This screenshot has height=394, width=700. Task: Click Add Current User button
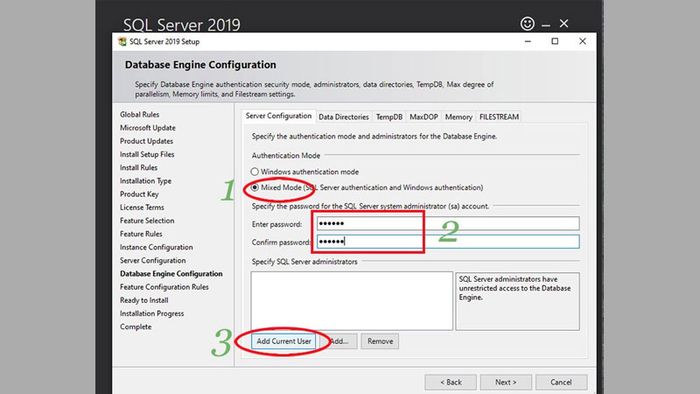pyautogui.click(x=283, y=341)
